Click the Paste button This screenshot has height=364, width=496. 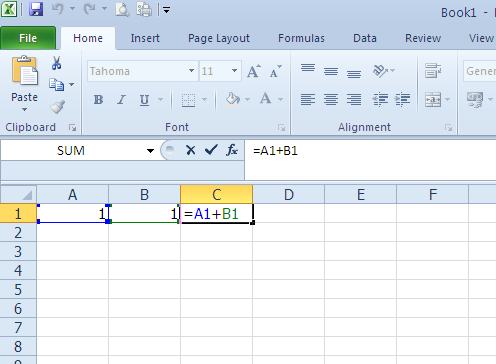coord(24,83)
